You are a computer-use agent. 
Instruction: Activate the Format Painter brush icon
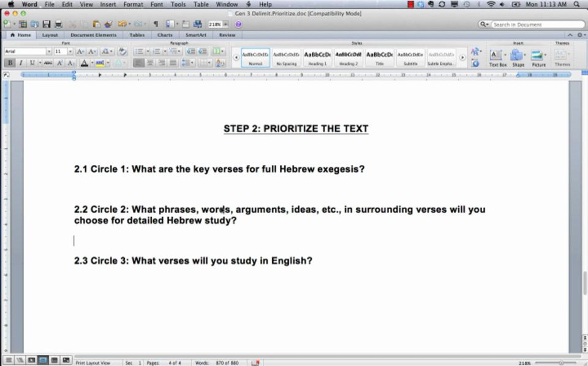(x=108, y=24)
